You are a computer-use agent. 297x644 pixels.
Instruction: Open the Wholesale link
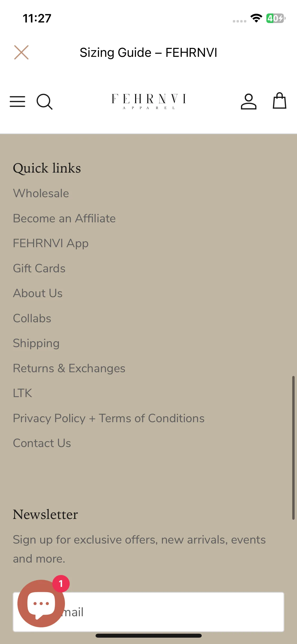[41, 193]
